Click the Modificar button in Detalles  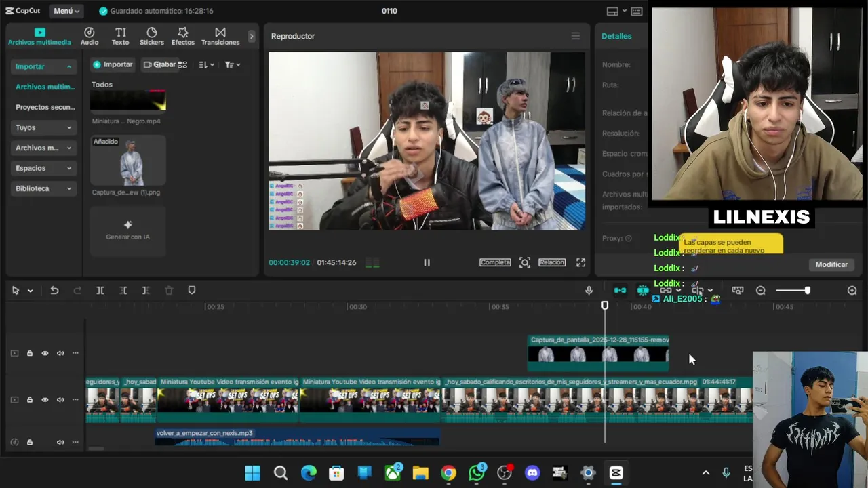831,264
